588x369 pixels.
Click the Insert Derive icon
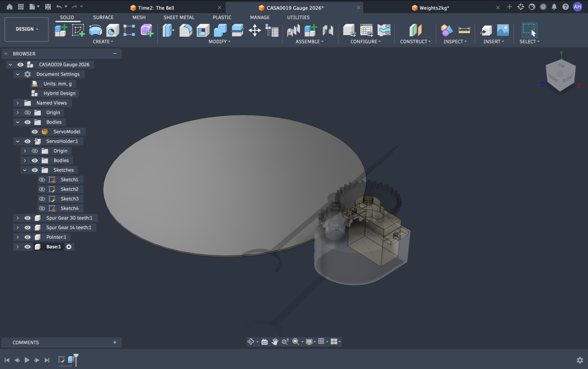[x=486, y=30]
